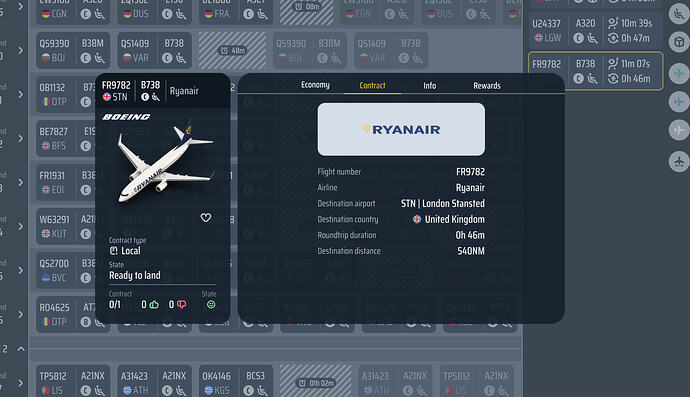Open the W63291 KUT flight card
690x397 pixels.
click(x=66, y=227)
